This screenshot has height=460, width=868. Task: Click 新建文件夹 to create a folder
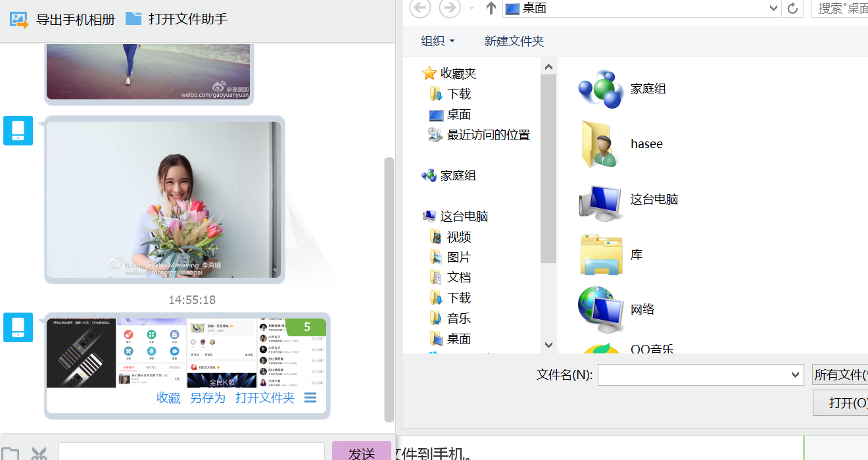(514, 41)
